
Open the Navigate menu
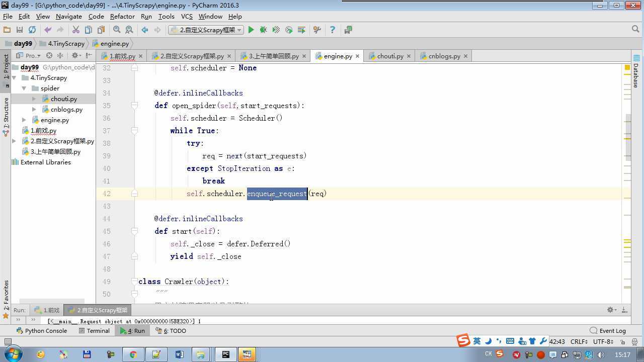(69, 17)
